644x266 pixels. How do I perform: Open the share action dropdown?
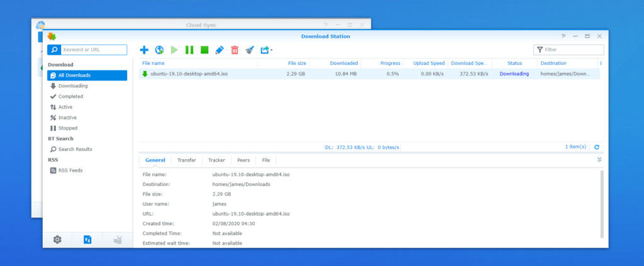point(266,50)
